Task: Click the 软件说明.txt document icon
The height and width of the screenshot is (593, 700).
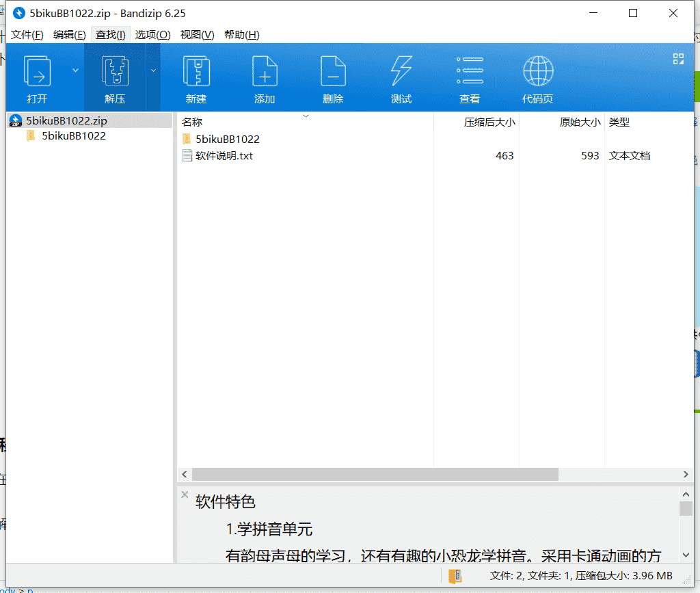Action: 187,155
